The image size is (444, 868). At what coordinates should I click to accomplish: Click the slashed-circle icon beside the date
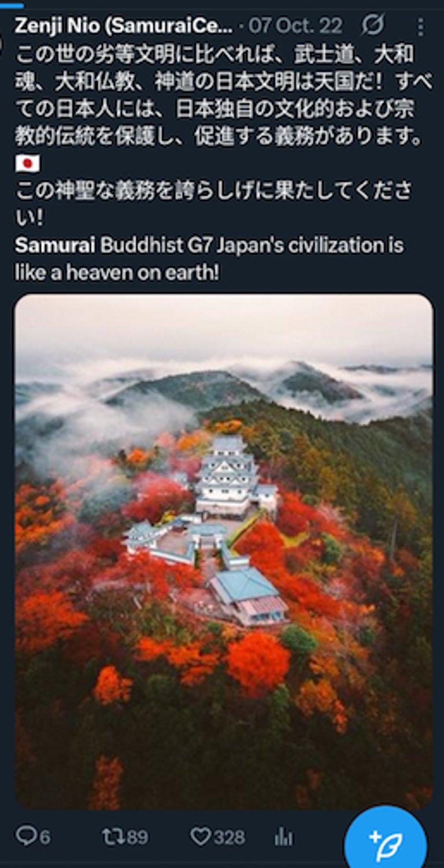point(373,25)
